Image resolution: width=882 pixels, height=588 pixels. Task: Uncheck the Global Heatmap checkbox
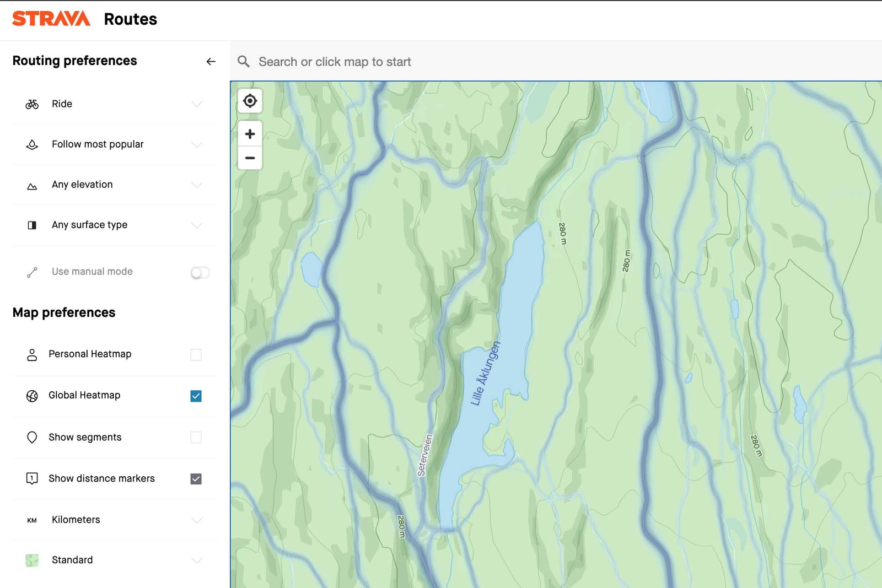(x=196, y=396)
